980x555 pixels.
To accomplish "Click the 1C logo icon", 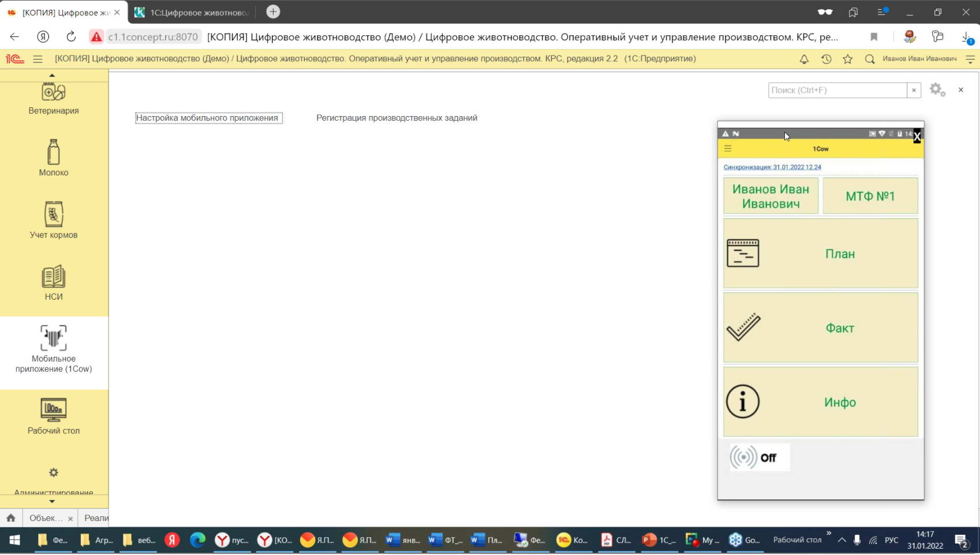I will pyautogui.click(x=15, y=59).
